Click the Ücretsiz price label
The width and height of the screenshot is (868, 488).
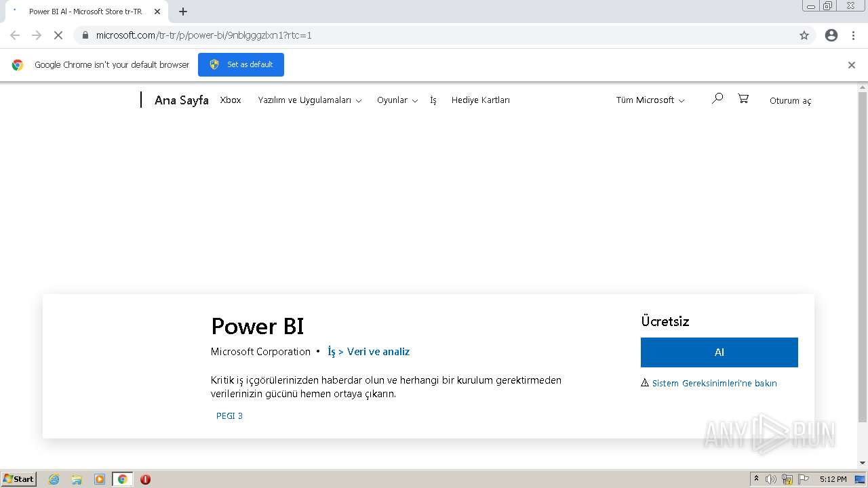point(665,321)
